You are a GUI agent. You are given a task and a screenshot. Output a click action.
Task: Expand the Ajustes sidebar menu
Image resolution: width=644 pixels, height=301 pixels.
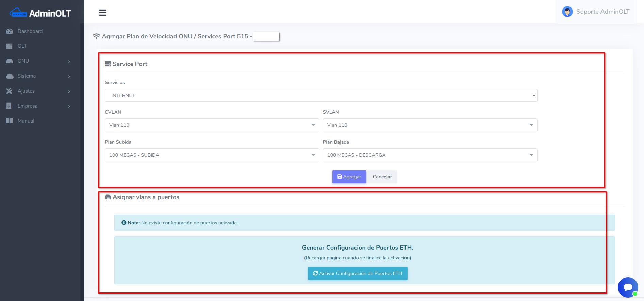pos(39,91)
